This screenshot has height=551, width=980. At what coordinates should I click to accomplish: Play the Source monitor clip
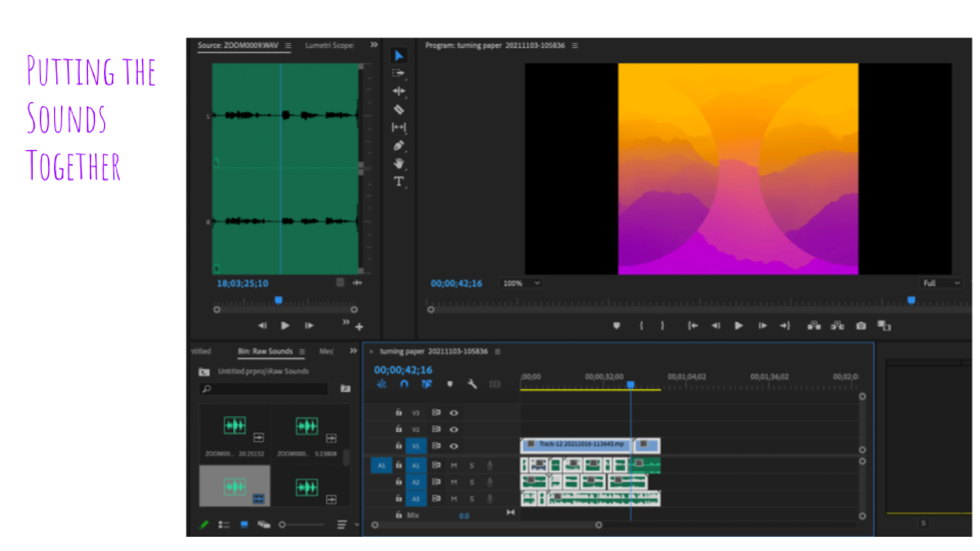pos(285,326)
